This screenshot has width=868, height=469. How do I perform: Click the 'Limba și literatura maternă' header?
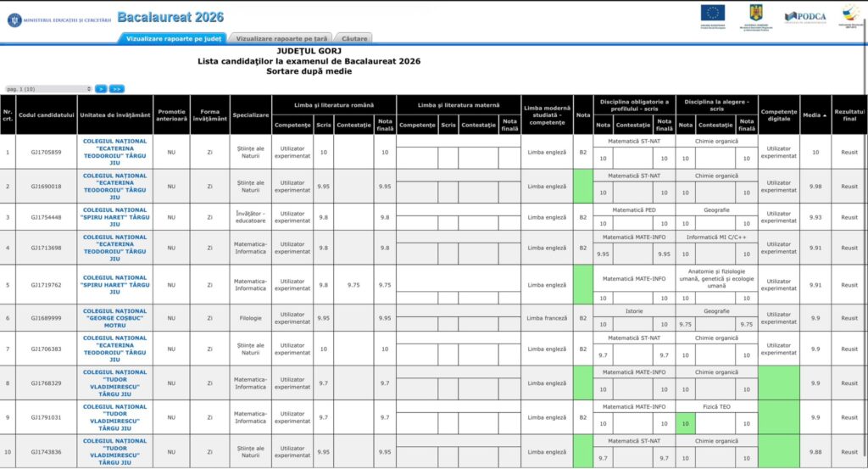point(459,104)
